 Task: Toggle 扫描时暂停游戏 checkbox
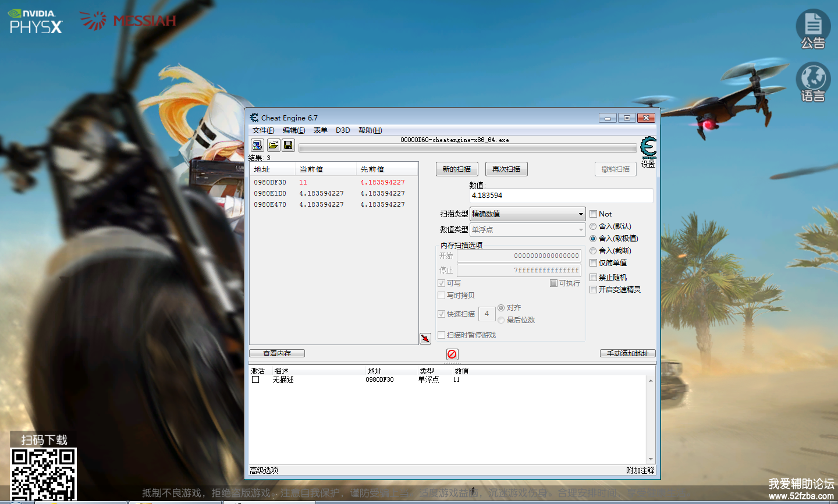tap(441, 335)
